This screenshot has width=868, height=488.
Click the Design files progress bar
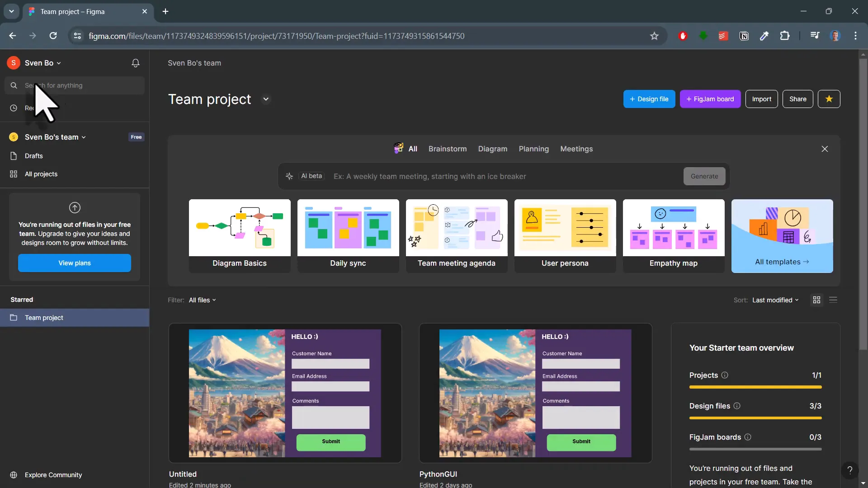[x=755, y=418]
